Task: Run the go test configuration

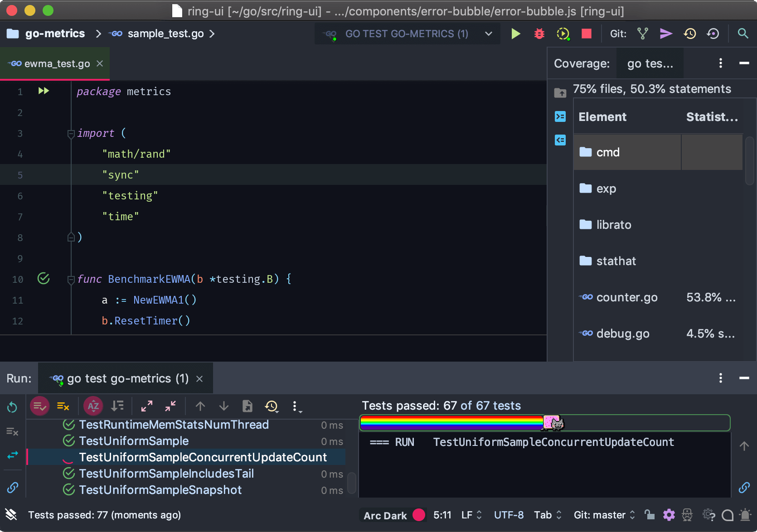Action: [x=515, y=34]
